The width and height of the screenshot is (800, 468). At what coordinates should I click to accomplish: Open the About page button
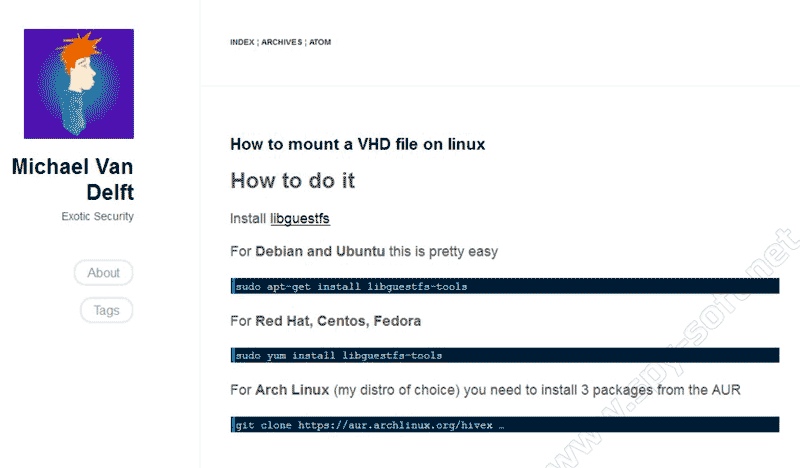(103, 273)
